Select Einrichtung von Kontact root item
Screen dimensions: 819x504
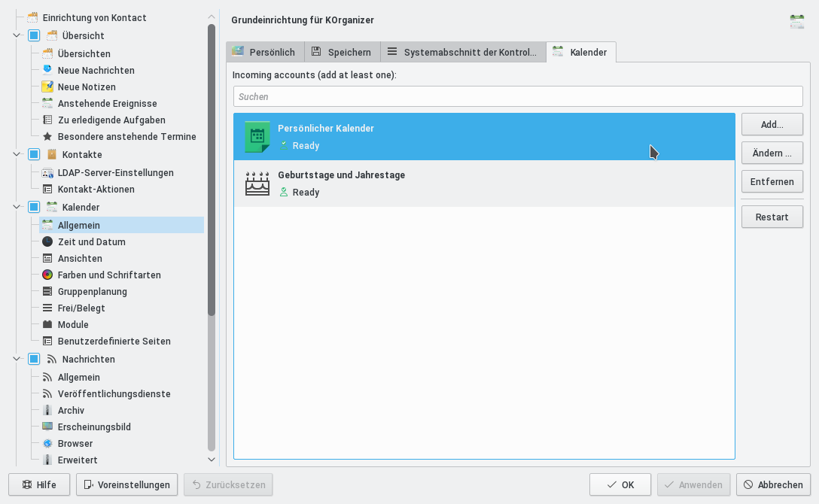pyautogui.click(x=94, y=17)
